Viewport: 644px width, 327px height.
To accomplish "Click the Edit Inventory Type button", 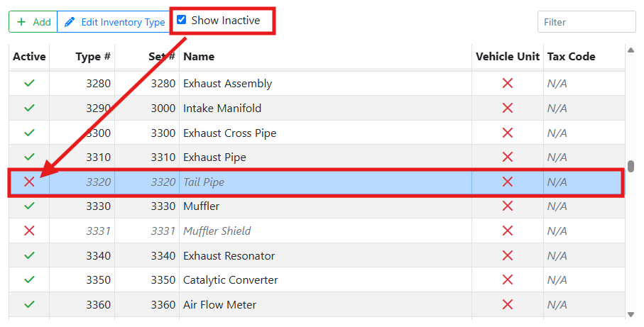I will [x=114, y=22].
